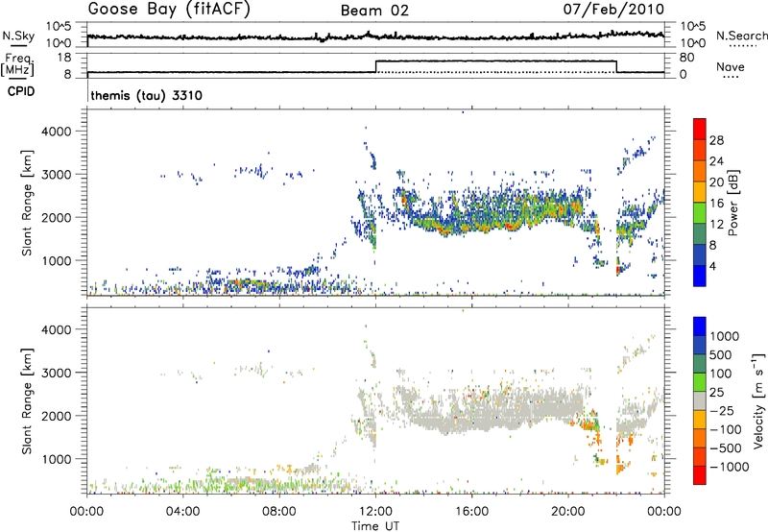The width and height of the screenshot is (768, 532).
Task: Click the "-25" label on Velocity scale
Action: pyautogui.click(x=722, y=411)
